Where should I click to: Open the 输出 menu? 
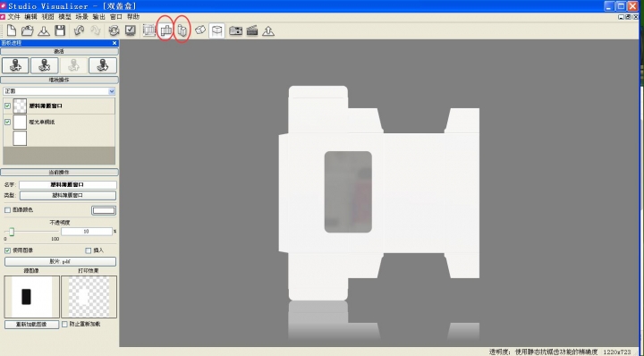point(99,17)
